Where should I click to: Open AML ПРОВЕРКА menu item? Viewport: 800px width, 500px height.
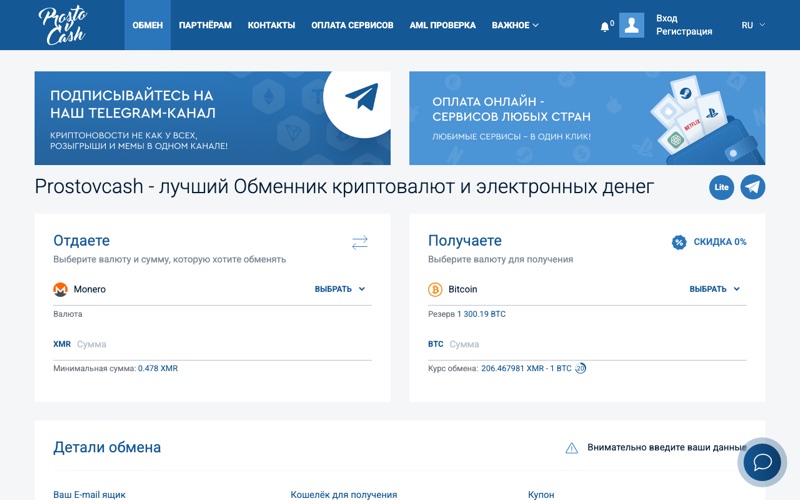pyautogui.click(x=442, y=25)
